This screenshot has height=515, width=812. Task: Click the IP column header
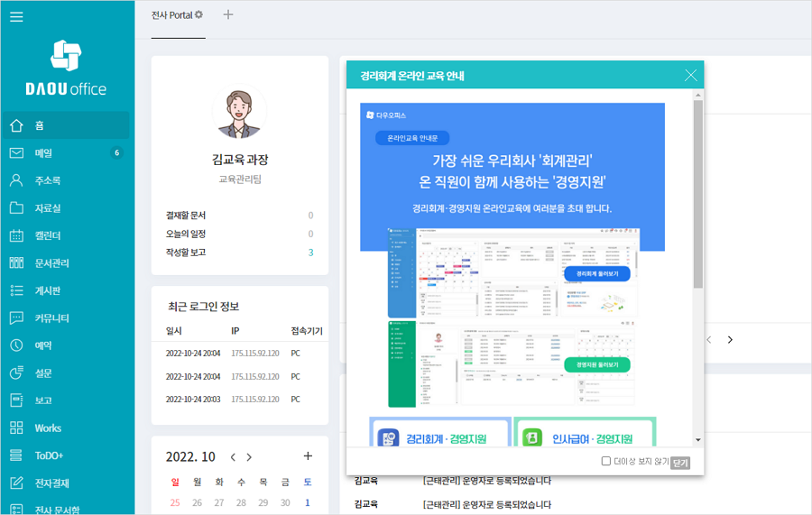pos(235,331)
